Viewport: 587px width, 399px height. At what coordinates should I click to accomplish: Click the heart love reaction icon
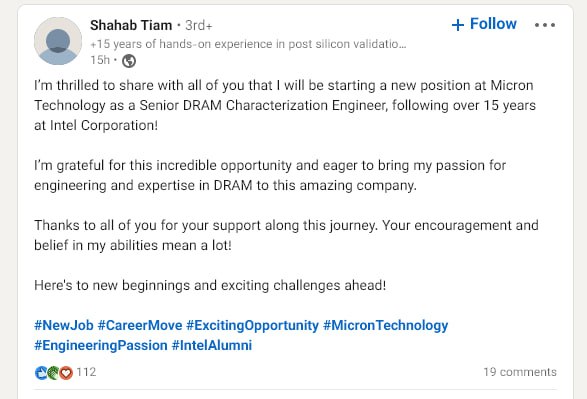click(x=66, y=372)
